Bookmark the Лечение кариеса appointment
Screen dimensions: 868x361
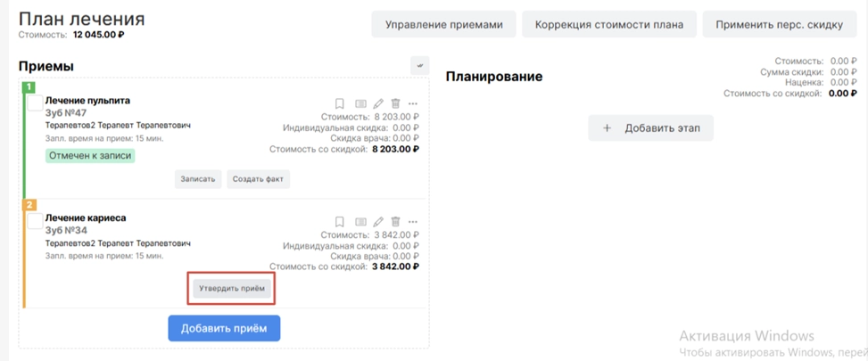coord(340,221)
